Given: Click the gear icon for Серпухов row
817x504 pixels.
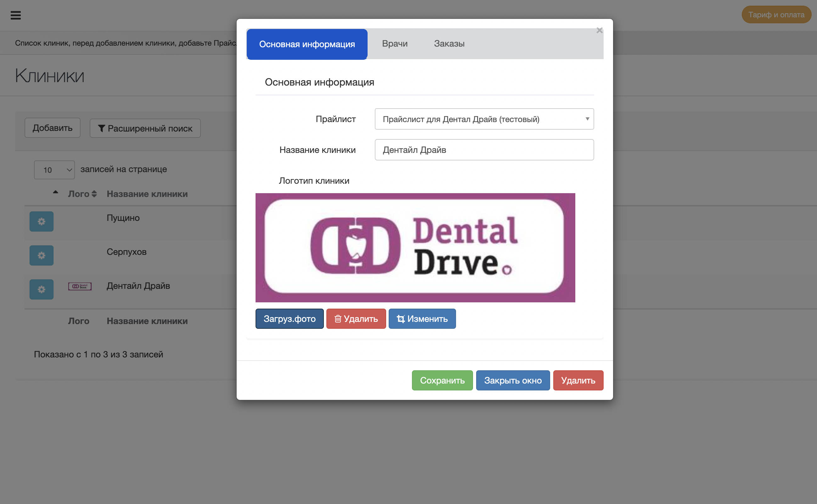Looking at the screenshot, I should click(x=41, y=255).
